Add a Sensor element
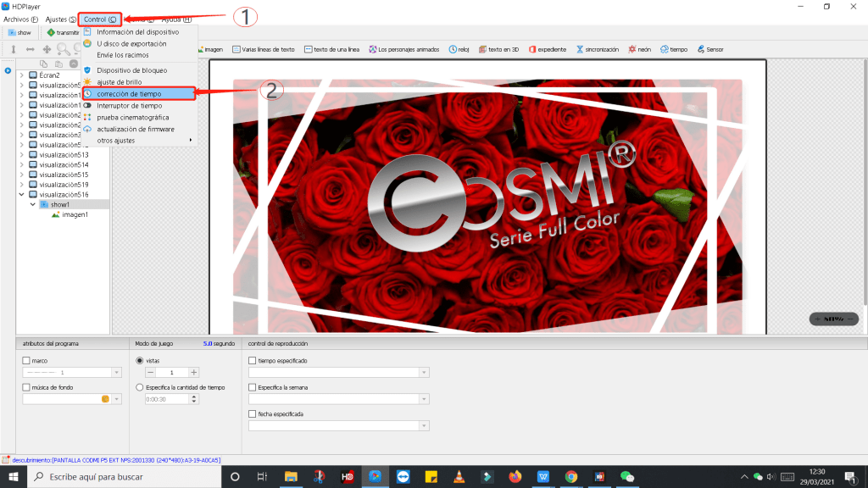Viewport: 868px width, 488px height. 710,49
